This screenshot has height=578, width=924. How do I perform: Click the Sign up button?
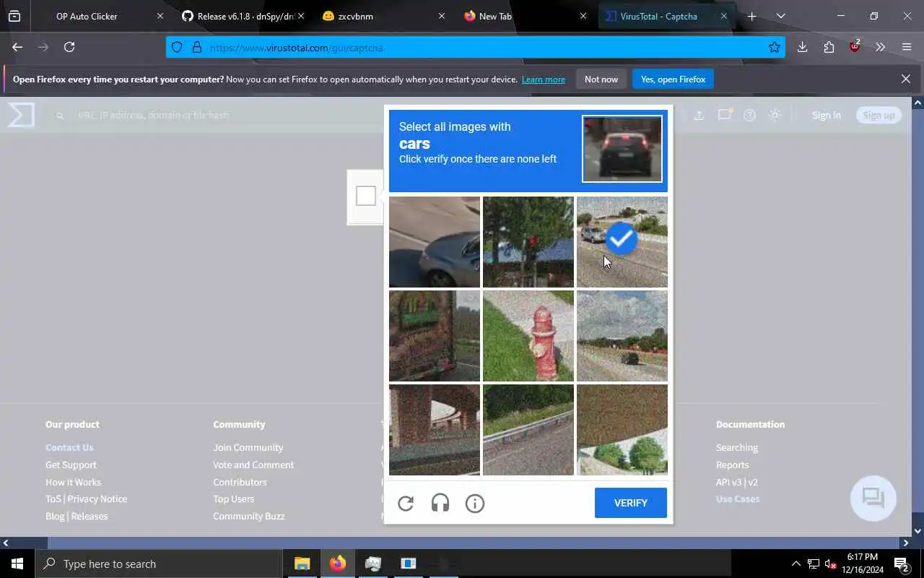[879, 115]
